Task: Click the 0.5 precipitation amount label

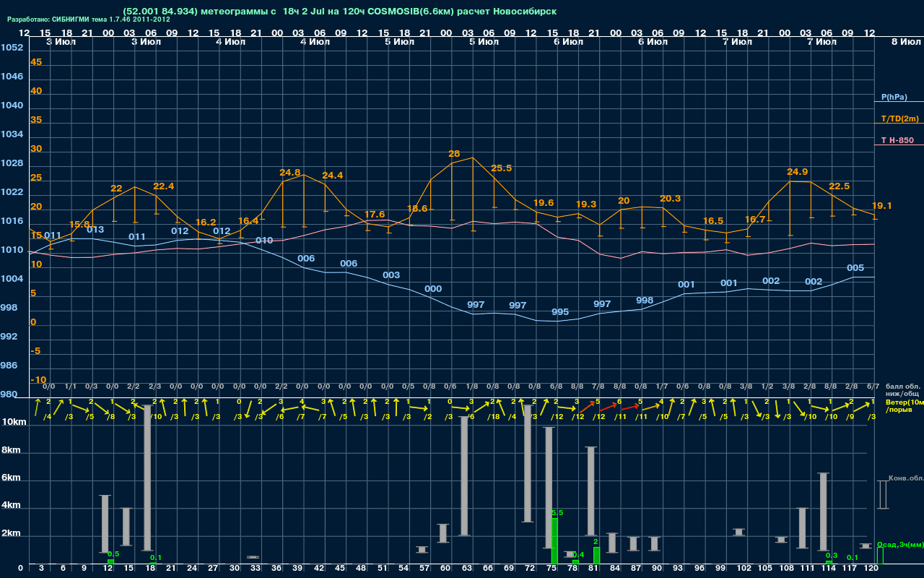Action: (113, 553)
